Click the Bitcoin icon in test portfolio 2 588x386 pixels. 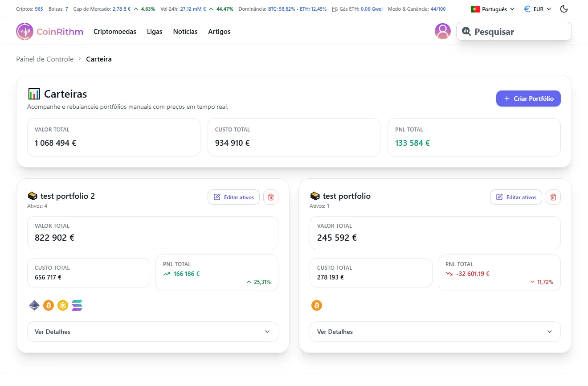tap(48, 305)
